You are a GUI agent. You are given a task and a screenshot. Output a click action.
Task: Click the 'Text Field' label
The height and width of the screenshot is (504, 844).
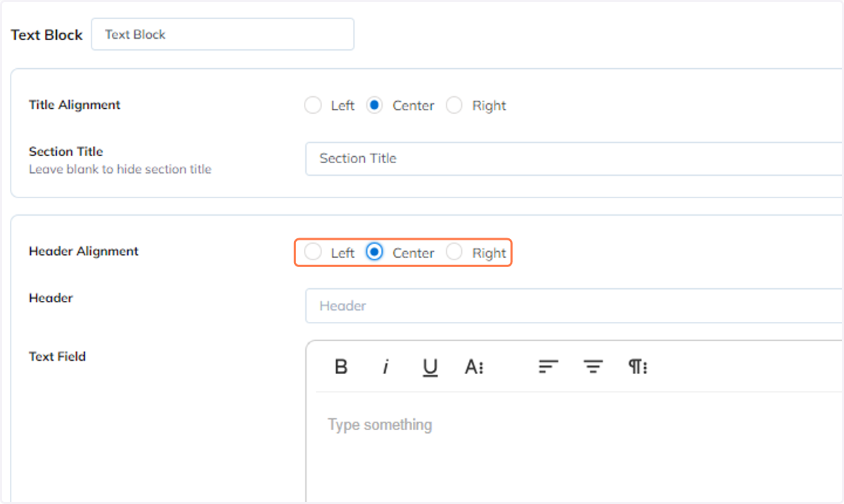57,356
